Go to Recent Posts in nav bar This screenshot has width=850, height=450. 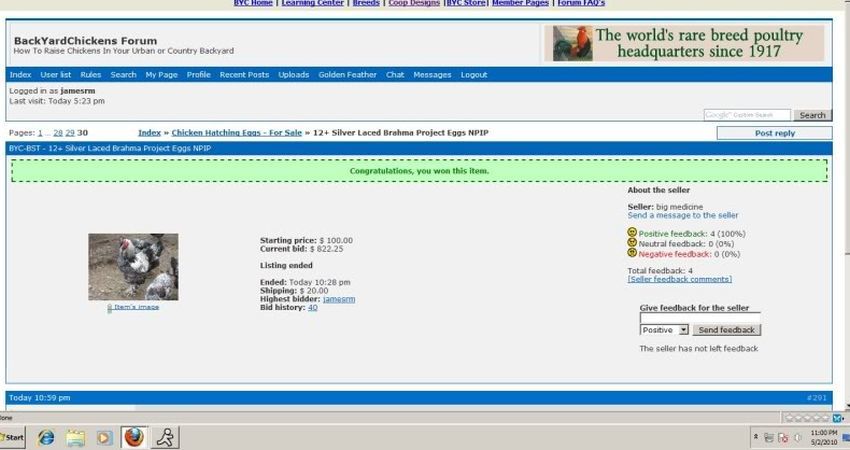pos(244,75)
